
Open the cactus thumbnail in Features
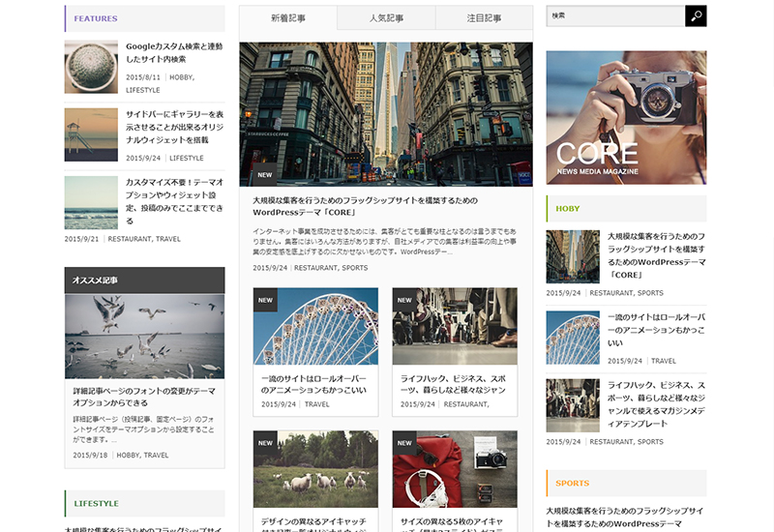pos(91,67)
